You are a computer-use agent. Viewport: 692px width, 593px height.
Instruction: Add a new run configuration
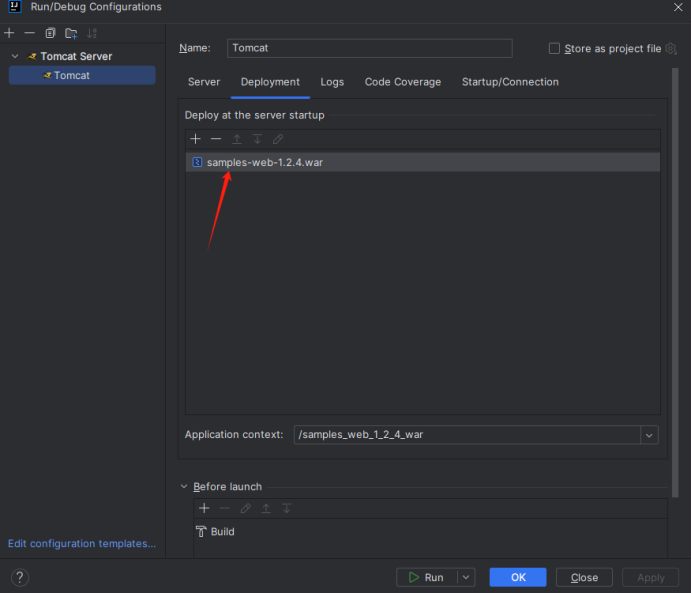click(9, 33)
